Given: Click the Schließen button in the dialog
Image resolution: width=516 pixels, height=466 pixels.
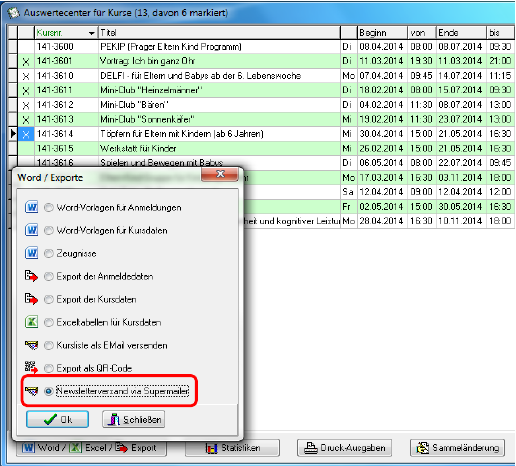Looking at the screenshot, I should 133,419.
